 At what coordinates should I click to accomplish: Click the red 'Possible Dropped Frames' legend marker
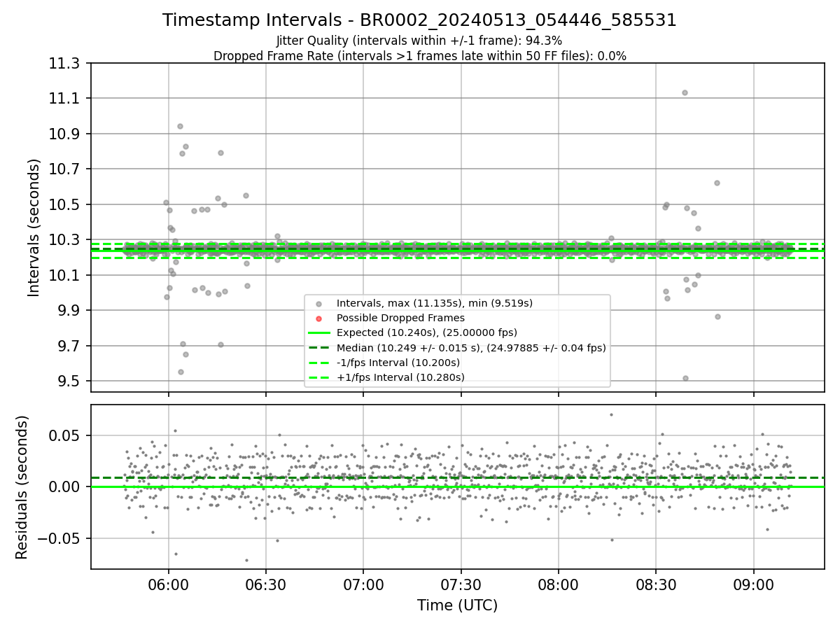(318, 318)
